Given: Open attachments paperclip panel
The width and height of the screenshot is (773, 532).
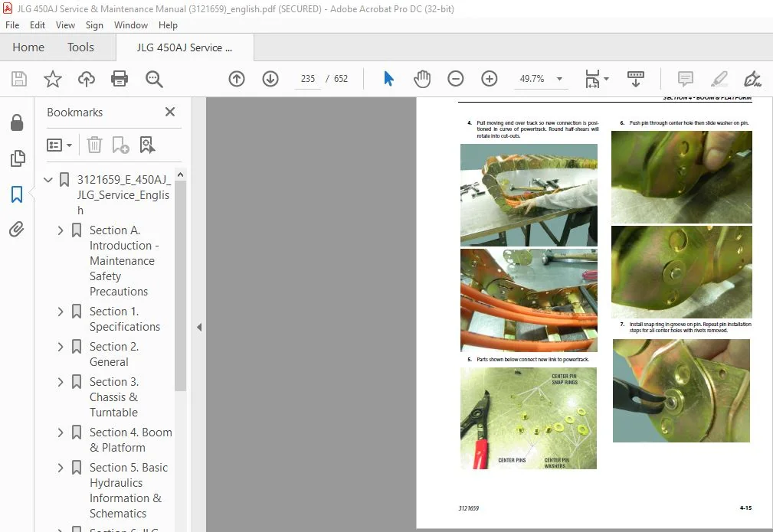Looking at the screenshot, I should pyautogui.click(x=17, y=230).
